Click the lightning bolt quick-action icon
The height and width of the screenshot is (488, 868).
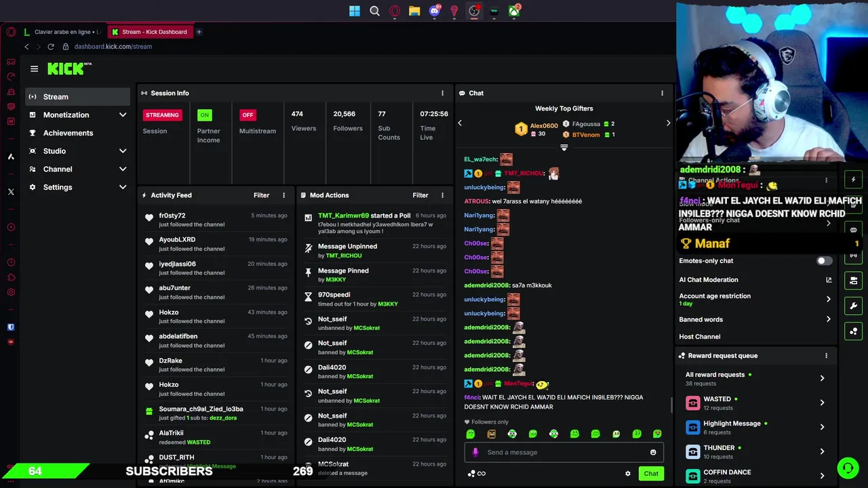tap(853, 180)
